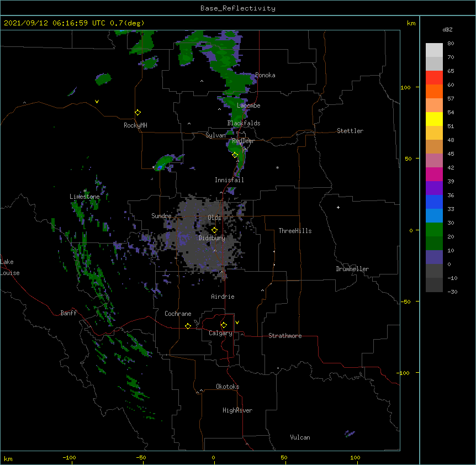Click the yellow diamond marker below RedDeer
Viewport: 476px width, 465px height.
point(235,155)
